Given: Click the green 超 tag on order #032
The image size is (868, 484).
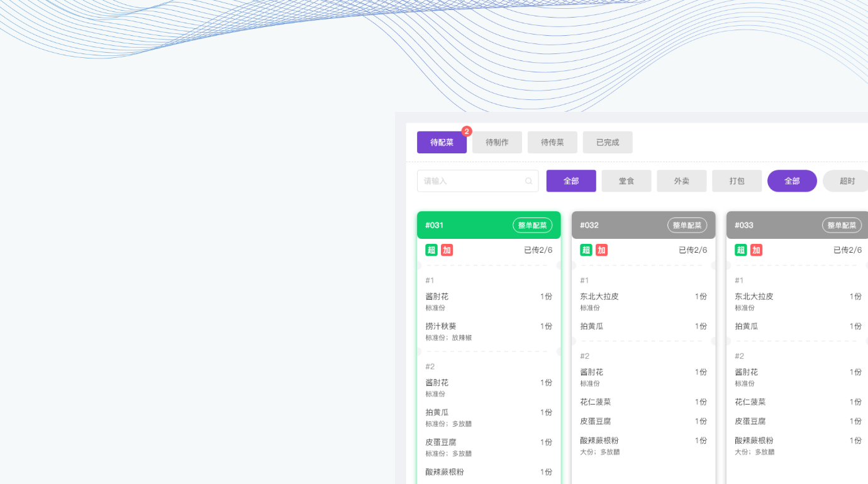Looking at the screenshot, I should coord(586,250).
